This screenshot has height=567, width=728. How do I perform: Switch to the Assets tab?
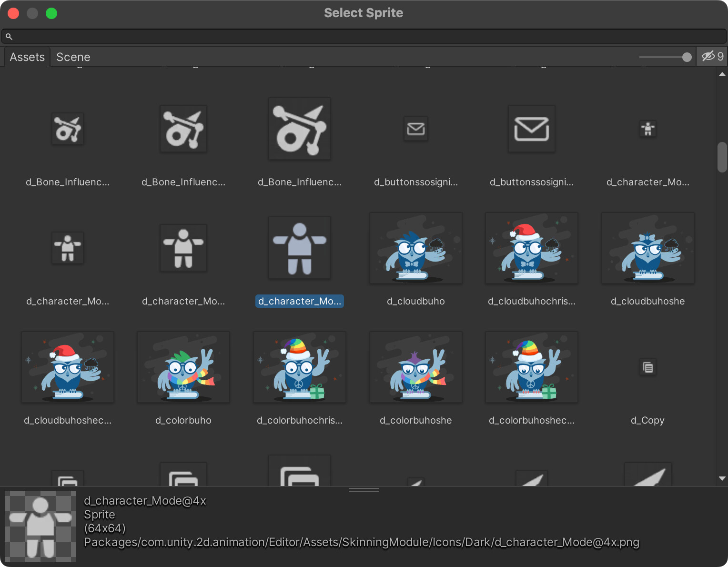tap(27, 57)
